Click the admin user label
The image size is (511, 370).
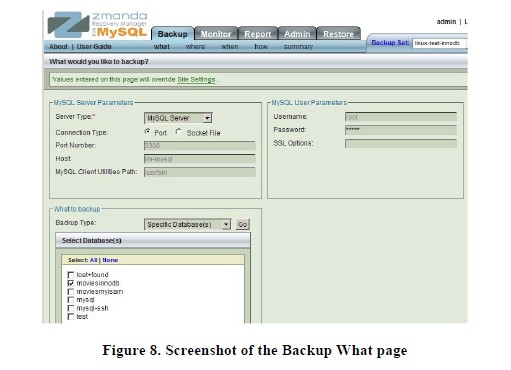[x=446, y=22]
